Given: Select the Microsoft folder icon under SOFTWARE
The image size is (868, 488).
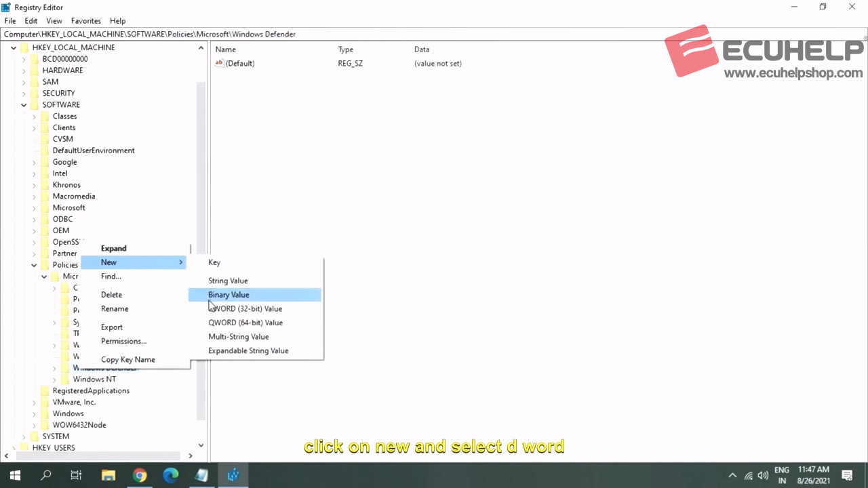Looking at the screenshot, I should [45, 208].
